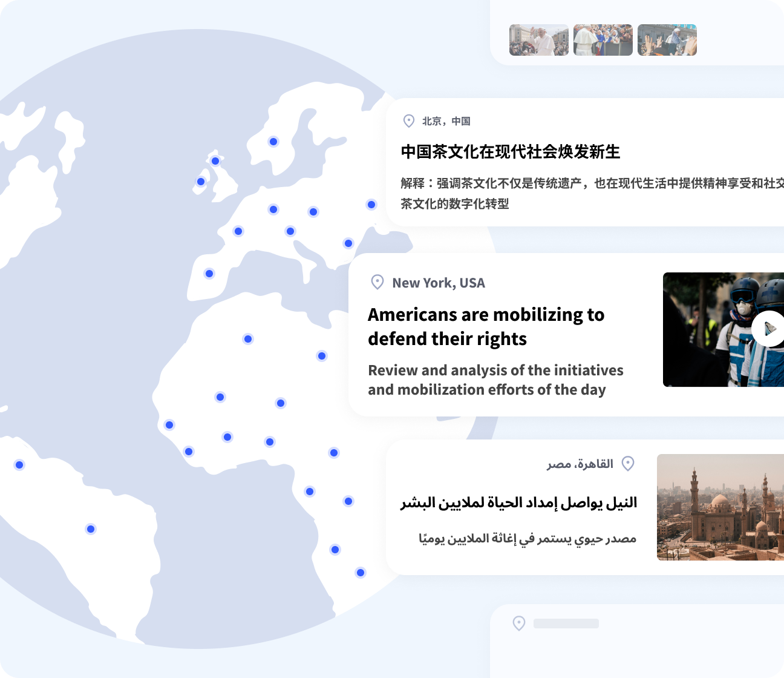The width and height of the screenshot is (784, 678).
Task: Click the grey placeholder bar on the bottom card
Action: [x=566, y=624]
